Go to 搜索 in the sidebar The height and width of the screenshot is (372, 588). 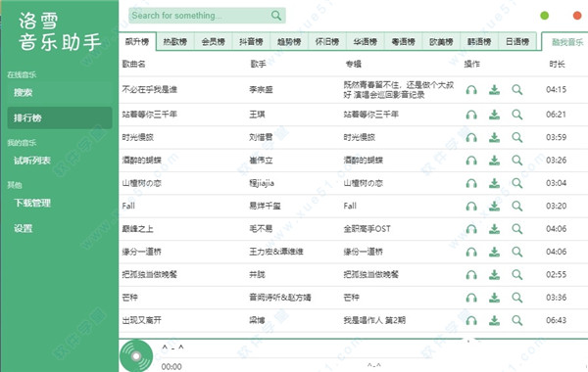coord(60,93)
